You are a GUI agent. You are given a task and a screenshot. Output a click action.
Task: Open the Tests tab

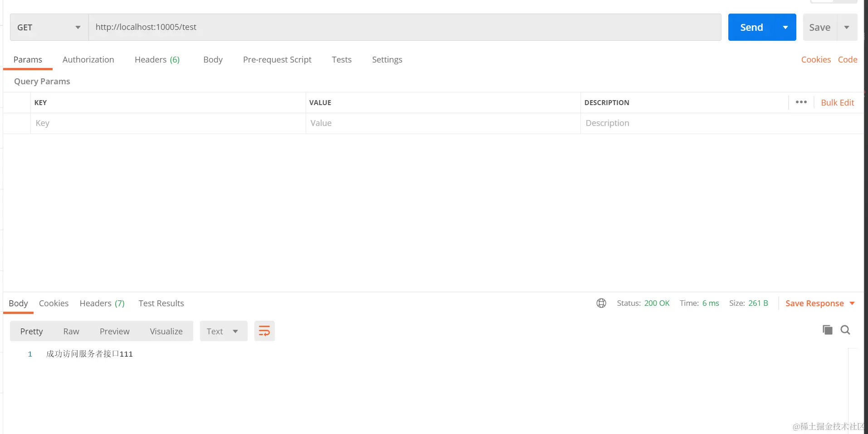[x=341, y=59]
